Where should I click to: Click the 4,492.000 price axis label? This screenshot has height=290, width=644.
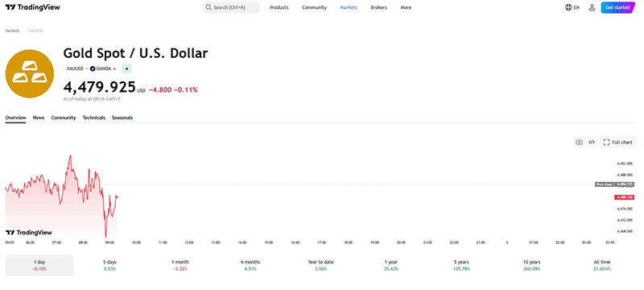[625, 163]
